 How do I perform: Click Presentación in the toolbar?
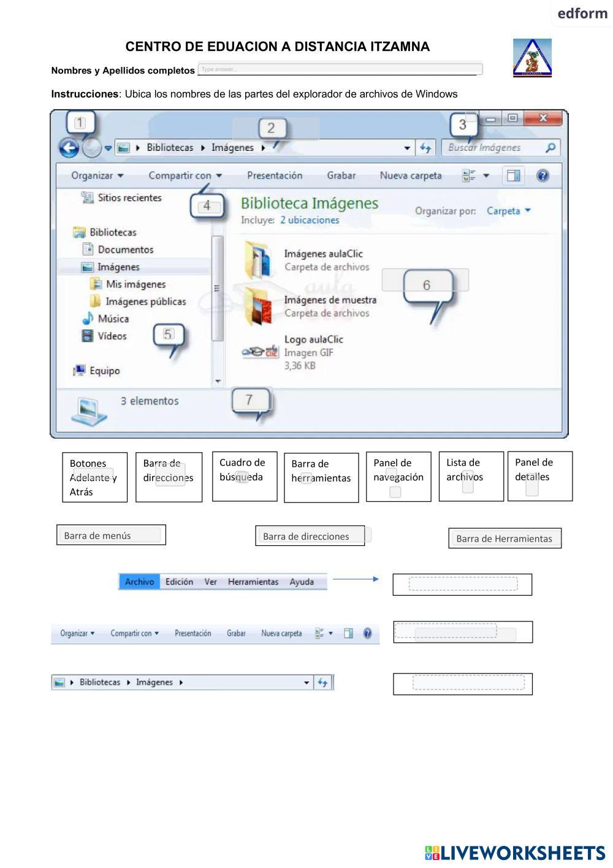pyautogui.click(x=275, y=176)
